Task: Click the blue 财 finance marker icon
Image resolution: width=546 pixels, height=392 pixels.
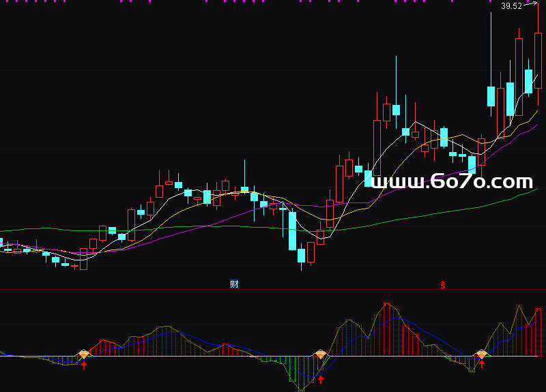Action: pyautogui.click(x=234, y=284)
